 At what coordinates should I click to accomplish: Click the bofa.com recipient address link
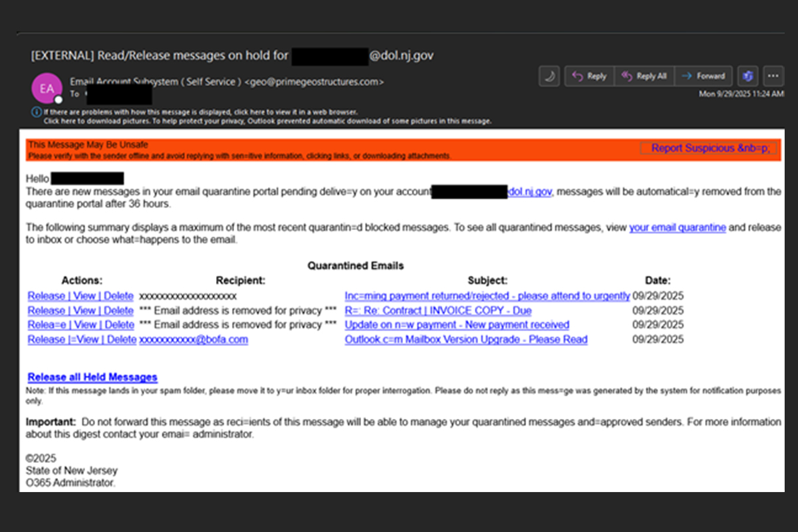pos(193,340)
